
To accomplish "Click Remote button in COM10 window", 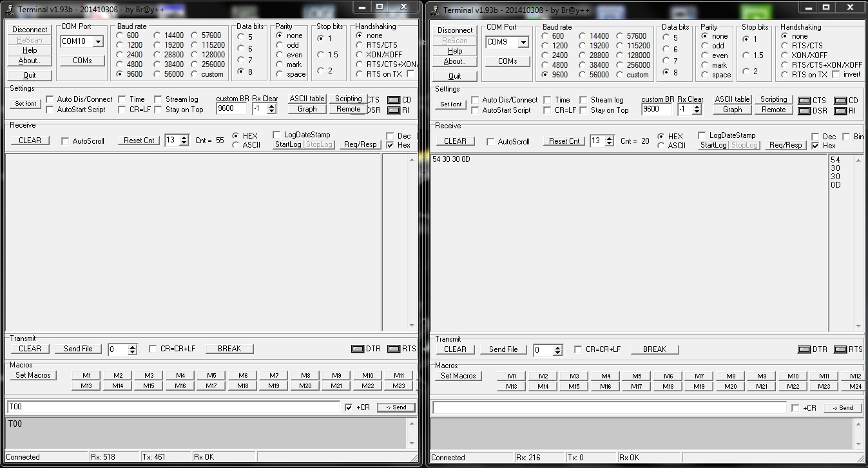I will tap(349, 109).
